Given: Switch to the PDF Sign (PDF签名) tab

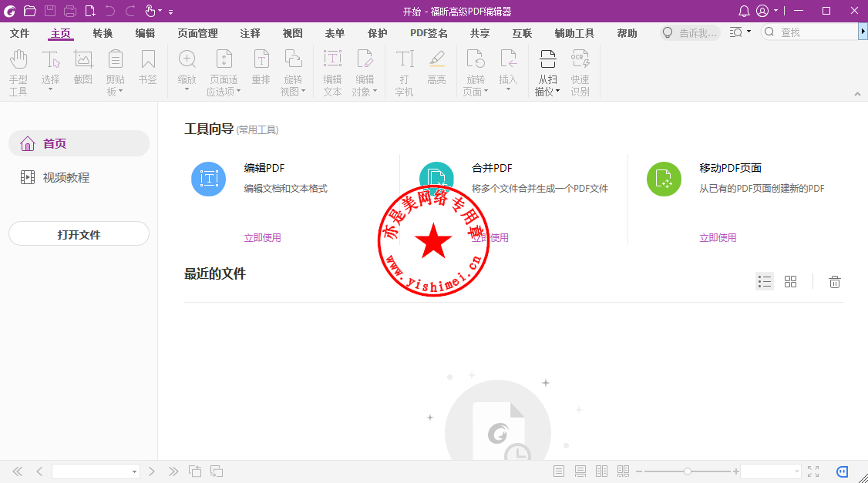Looking at the screenshot, I should coord(429,33).
